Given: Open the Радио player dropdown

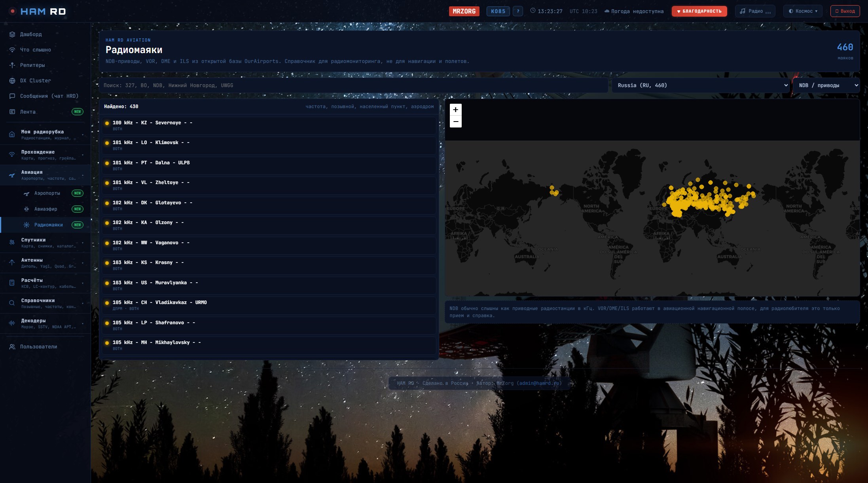Looking at the screenshot, I should click(755, 11).
